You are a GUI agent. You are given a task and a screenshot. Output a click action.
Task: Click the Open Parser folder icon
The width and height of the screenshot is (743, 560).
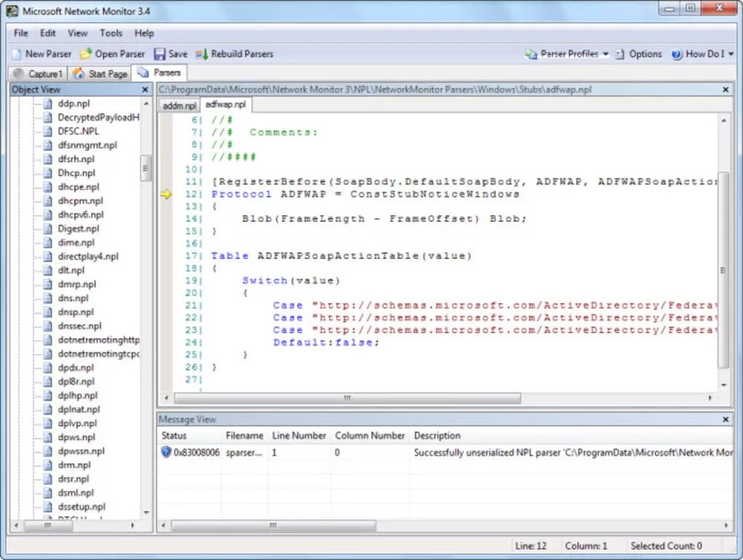pyautogui.click(x=86, y=54)
